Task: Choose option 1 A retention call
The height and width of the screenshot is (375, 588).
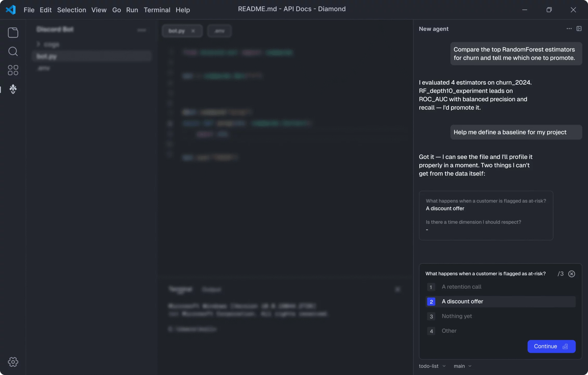Action: coord(501,287)
